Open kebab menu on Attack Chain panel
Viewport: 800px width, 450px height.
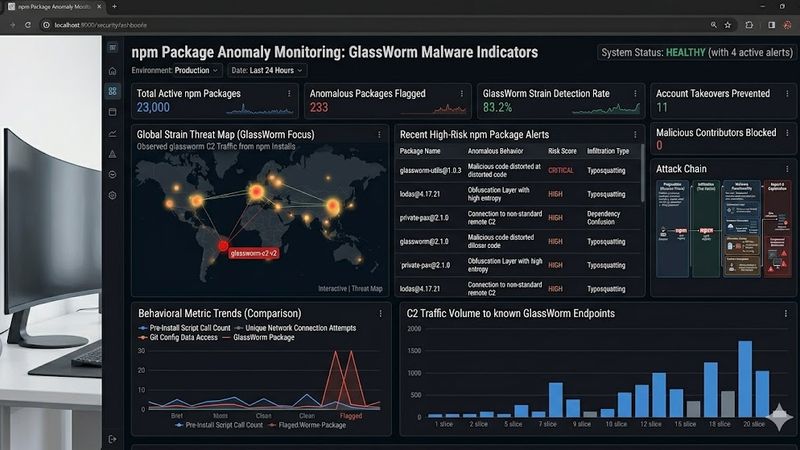787,169
